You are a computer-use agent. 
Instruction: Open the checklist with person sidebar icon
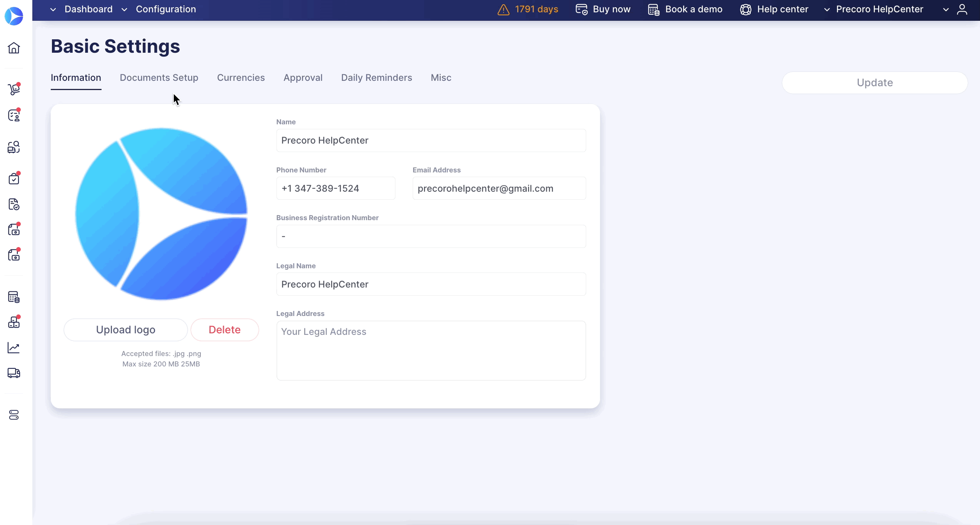[14, 115]
